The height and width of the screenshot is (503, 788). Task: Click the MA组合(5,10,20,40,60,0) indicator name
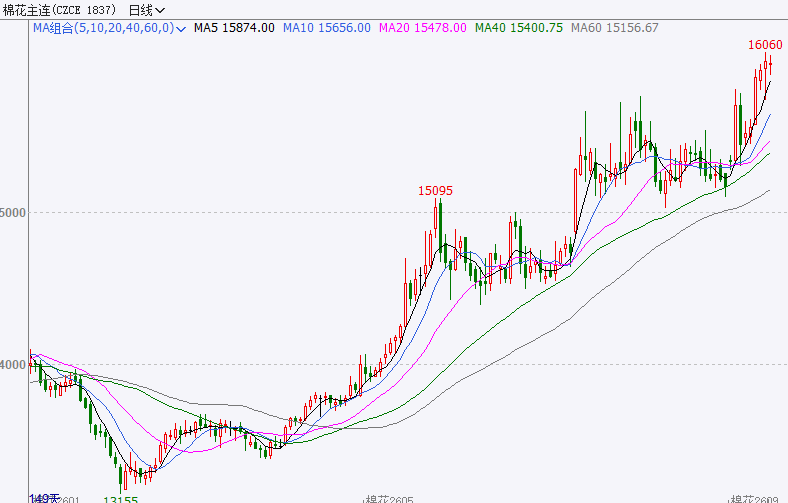102,28
